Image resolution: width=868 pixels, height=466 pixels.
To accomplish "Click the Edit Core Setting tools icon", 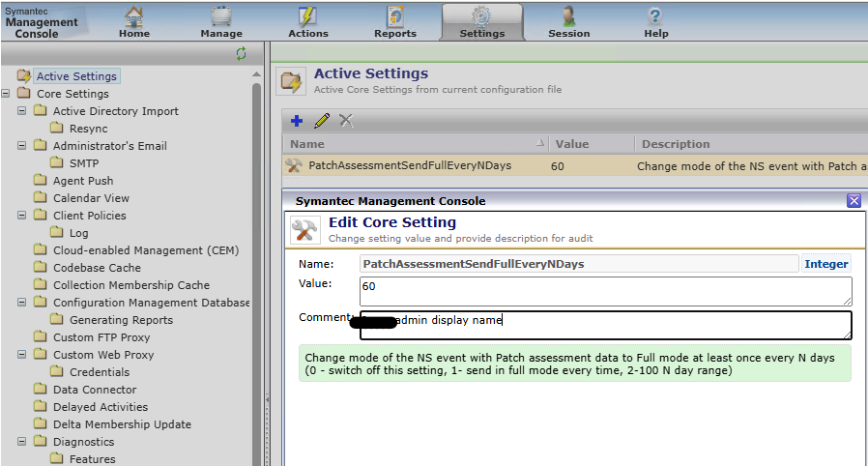I will click(x=305, y=230).
